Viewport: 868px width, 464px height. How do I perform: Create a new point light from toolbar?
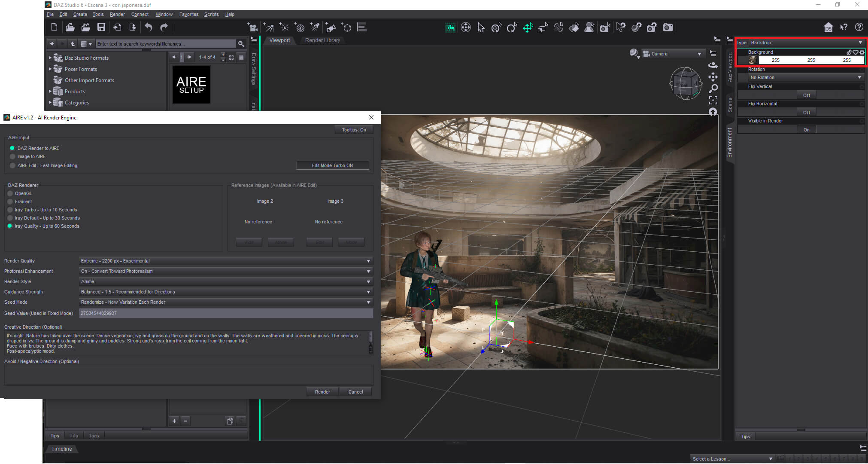(x=284, y=27)
